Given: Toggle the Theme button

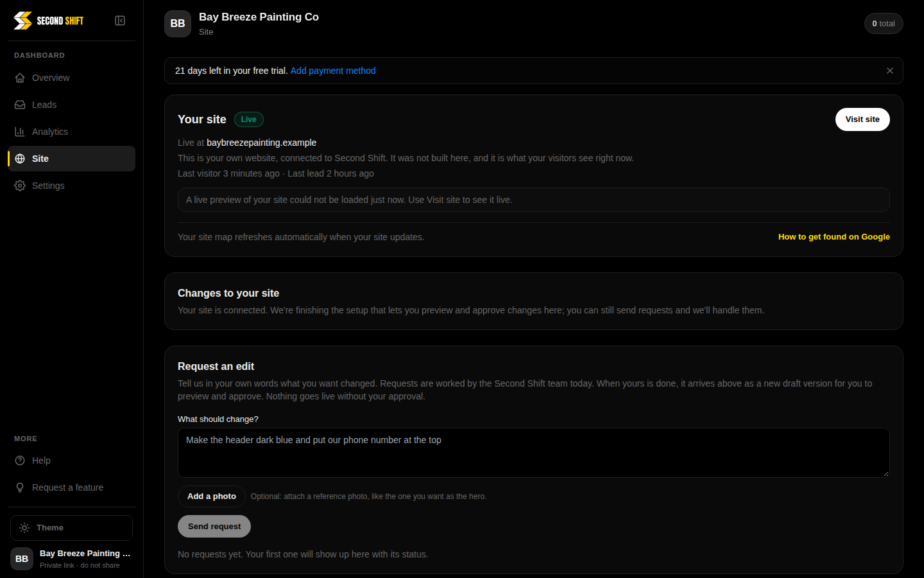Looking at the screenshot, I should click(x=71, y=528).
